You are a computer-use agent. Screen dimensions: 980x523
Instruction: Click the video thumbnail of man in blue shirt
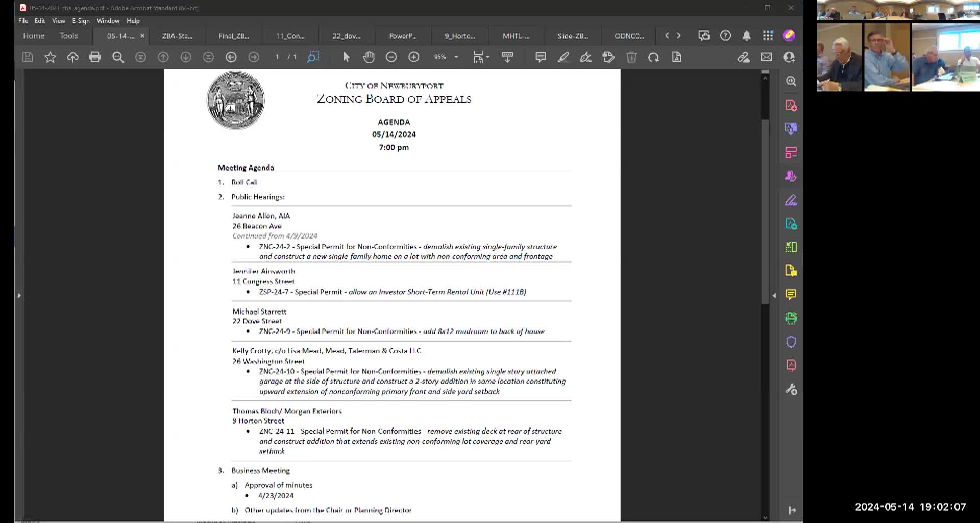click(x=887, y=57)
